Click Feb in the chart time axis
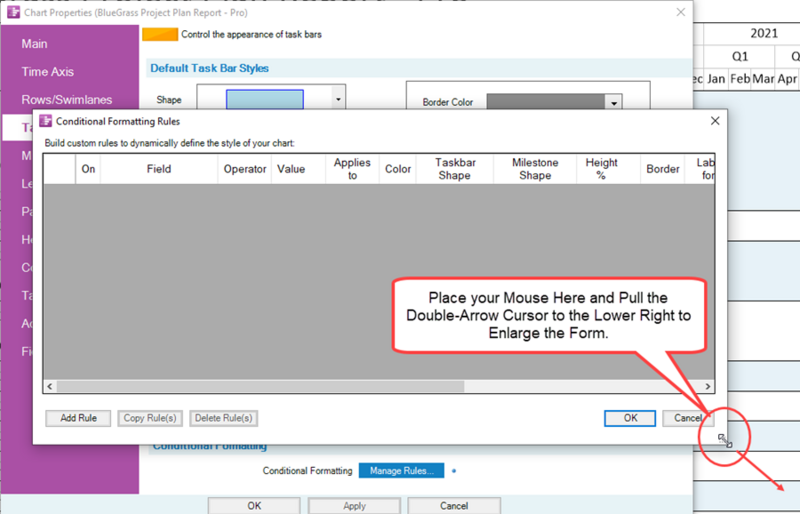 coord(739,79)
